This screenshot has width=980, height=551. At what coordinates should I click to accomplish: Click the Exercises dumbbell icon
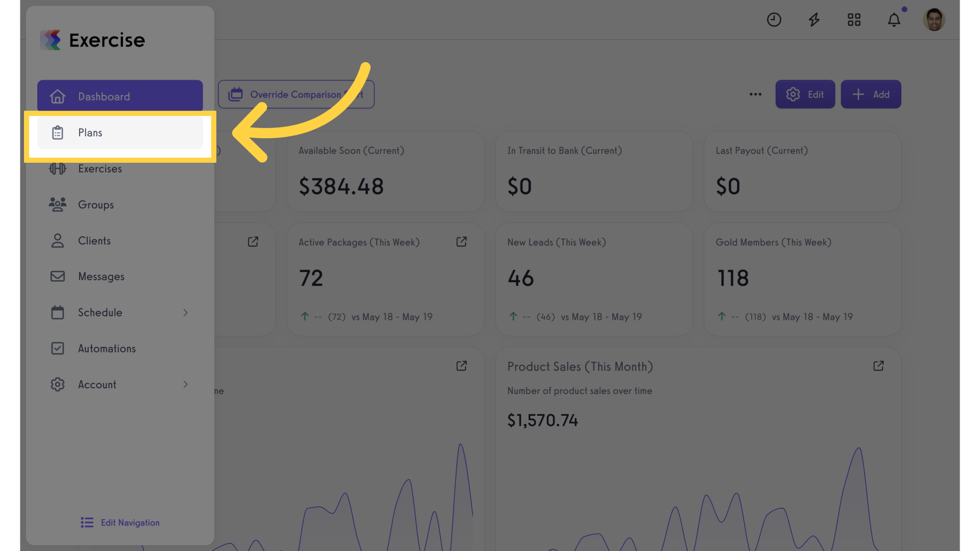(58, 169)
